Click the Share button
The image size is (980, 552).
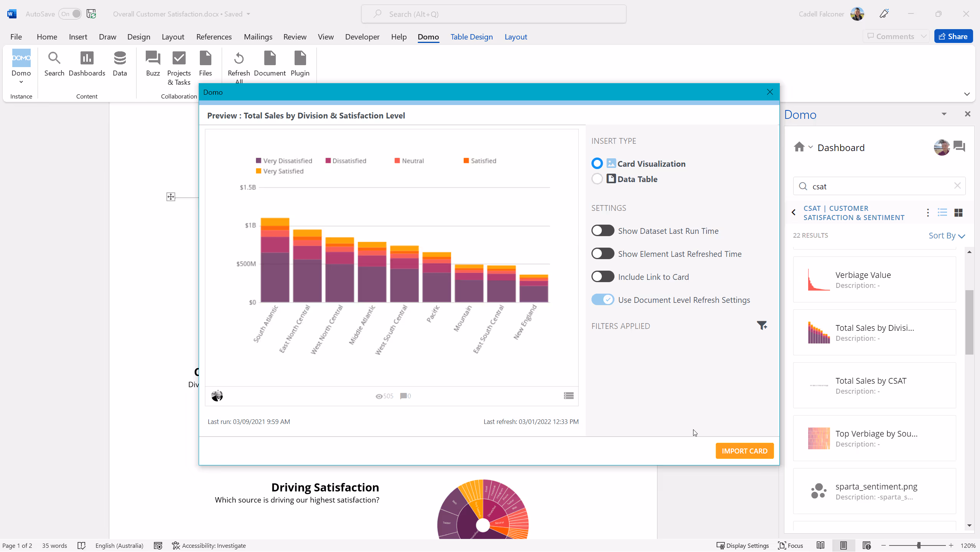(953, 36)
